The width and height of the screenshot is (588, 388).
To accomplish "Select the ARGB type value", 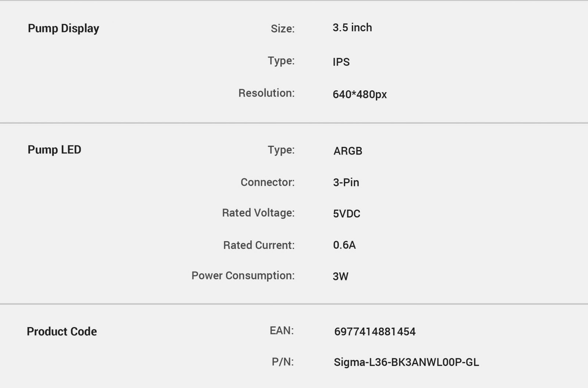I will click(348, 151).
